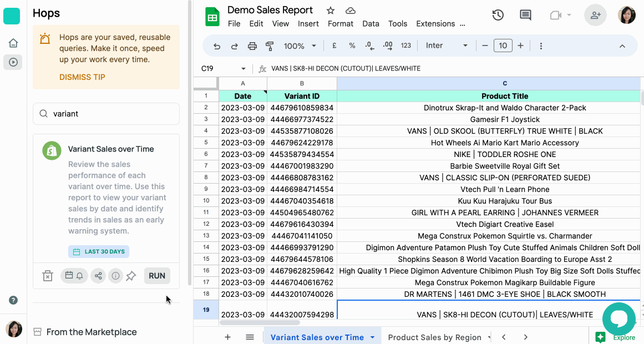Redo the last action
Viewport: 644px width, 344px height.
click(x=235, y=46)
